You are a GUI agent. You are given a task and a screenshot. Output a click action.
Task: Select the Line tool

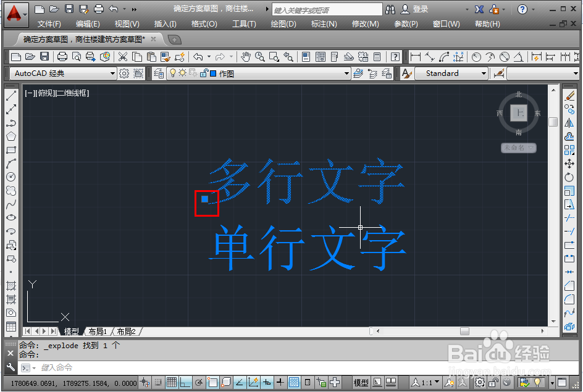point(10,97)
